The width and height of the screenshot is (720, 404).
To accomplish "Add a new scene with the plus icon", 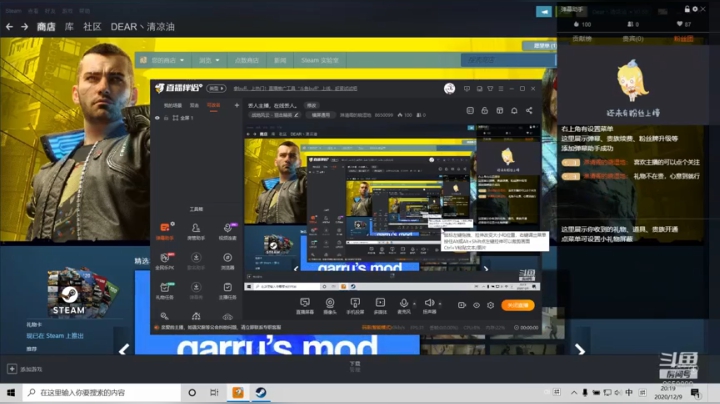I will (236, 105).
